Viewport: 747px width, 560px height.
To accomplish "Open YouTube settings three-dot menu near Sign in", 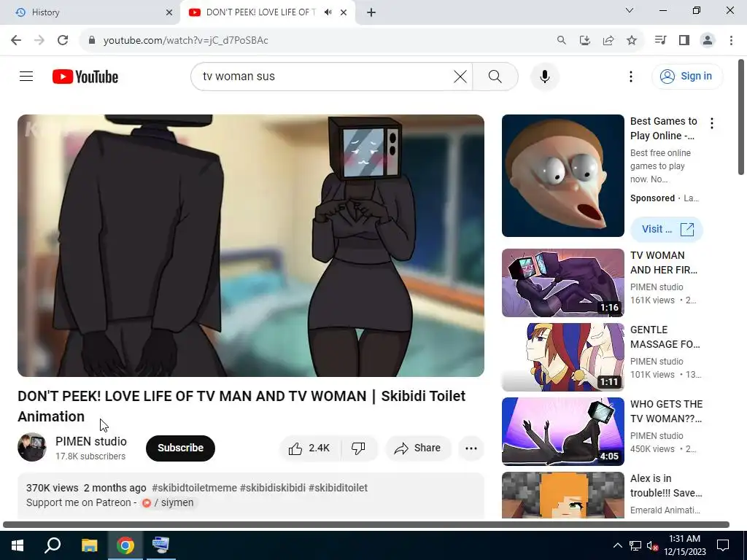I will point(631,76).
